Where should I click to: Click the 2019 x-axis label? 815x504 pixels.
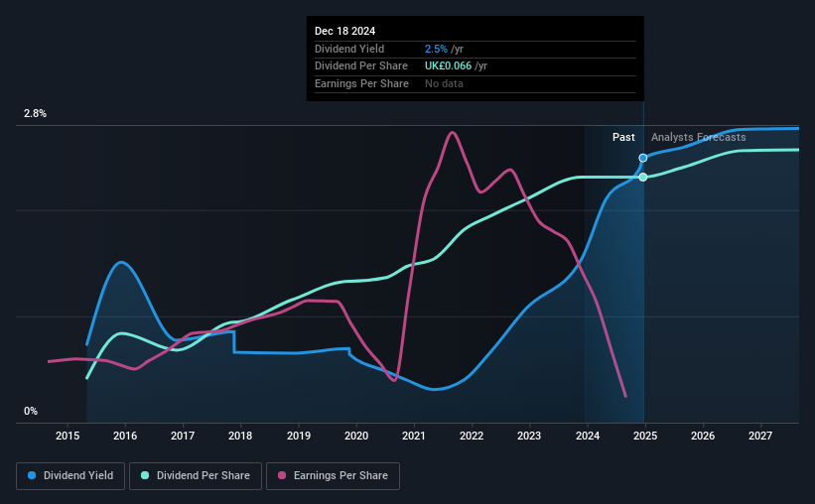coord(299,436)
